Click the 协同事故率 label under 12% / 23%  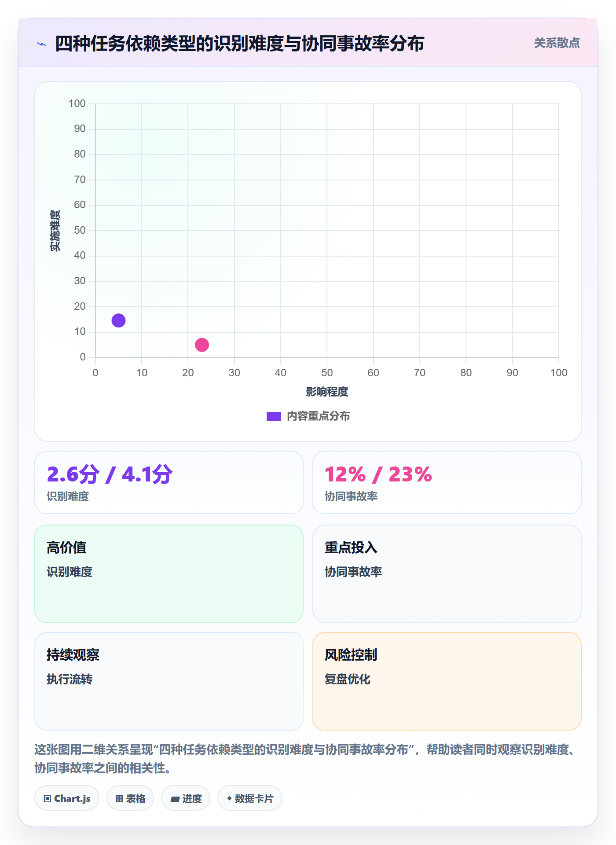pyautogui.click(x=351, y=496)
